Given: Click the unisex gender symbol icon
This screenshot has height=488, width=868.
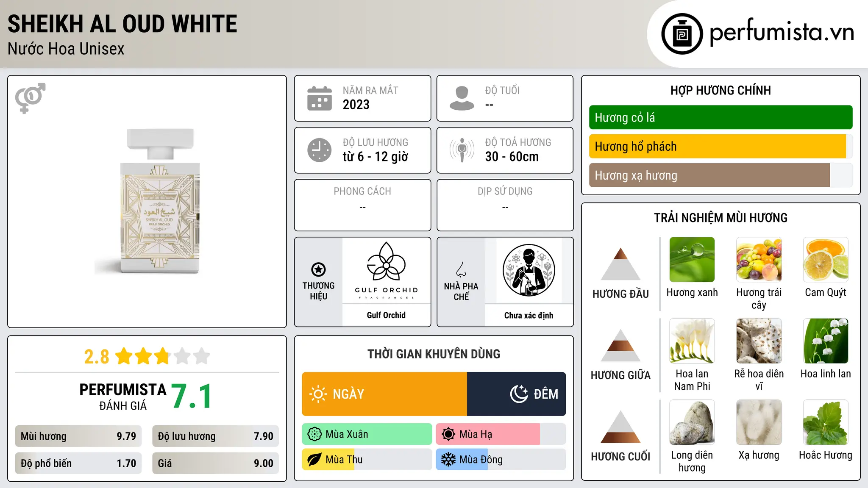Looking at the screenshot, I should click(30, 98).
